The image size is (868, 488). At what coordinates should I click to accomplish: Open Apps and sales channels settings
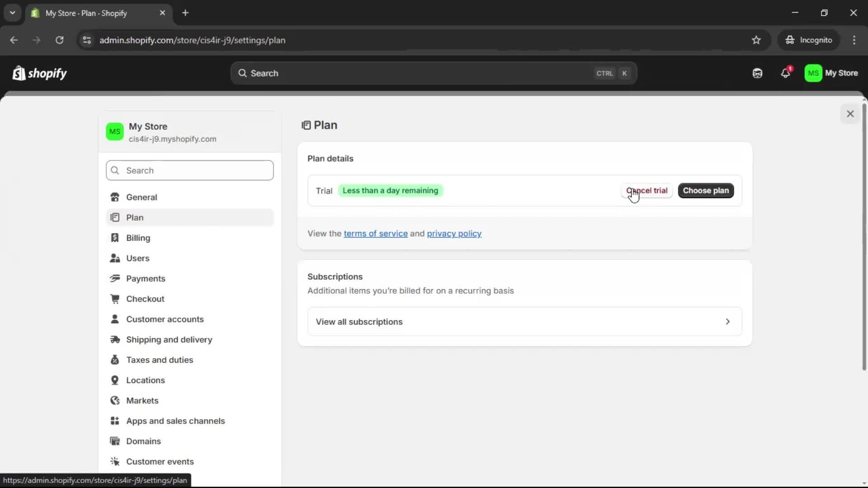[190, 421]
